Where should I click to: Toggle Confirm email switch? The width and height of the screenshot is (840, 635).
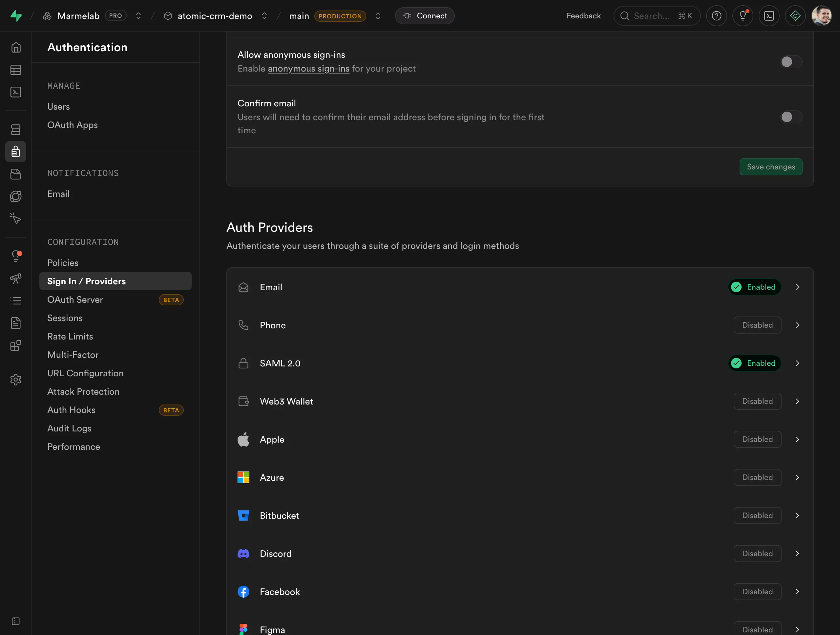click(x=791, y=117)
